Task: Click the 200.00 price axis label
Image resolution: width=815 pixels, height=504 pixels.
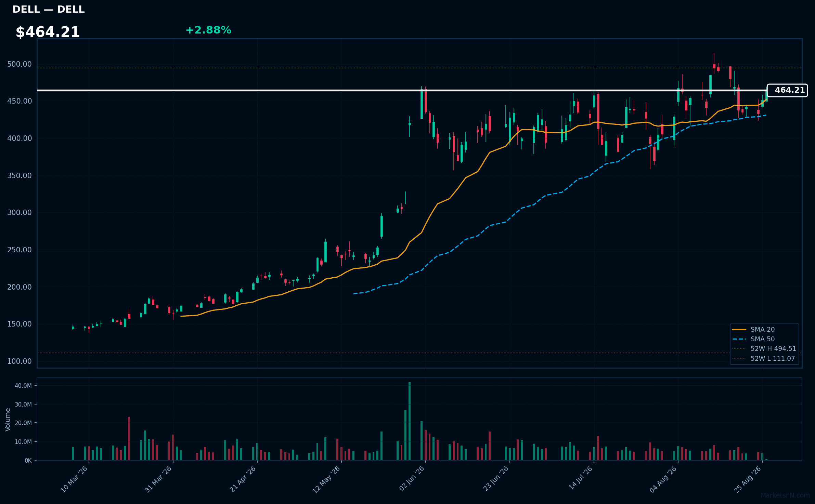Action: pos(20,287)
